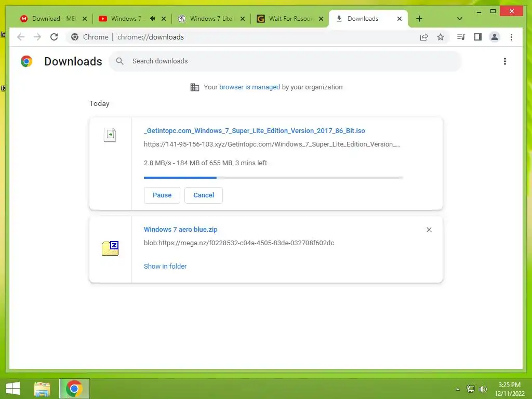532x399 pixels.
Task: Switch to the Wait For Resource tab
Action: [290, 19]
